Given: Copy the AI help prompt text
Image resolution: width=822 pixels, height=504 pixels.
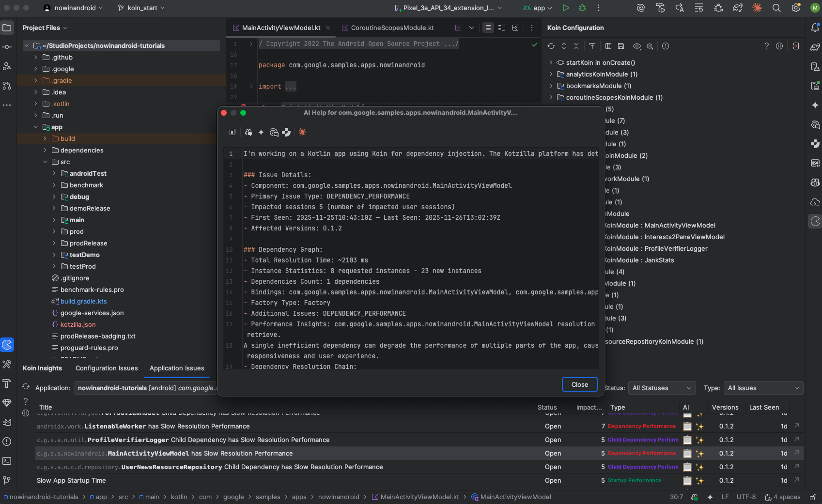Looking at the screenshot, I should 233,132.
